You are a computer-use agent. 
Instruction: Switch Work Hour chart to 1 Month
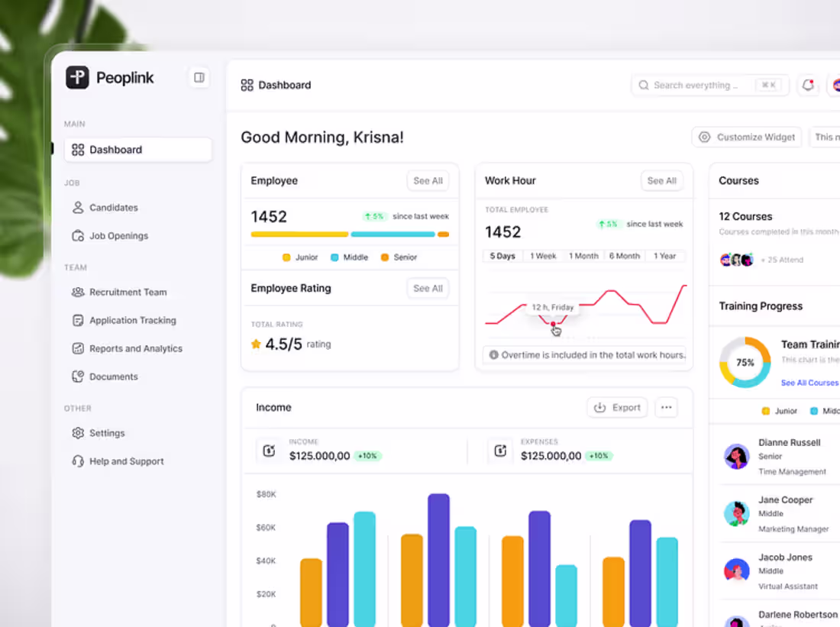pos(583,256)
